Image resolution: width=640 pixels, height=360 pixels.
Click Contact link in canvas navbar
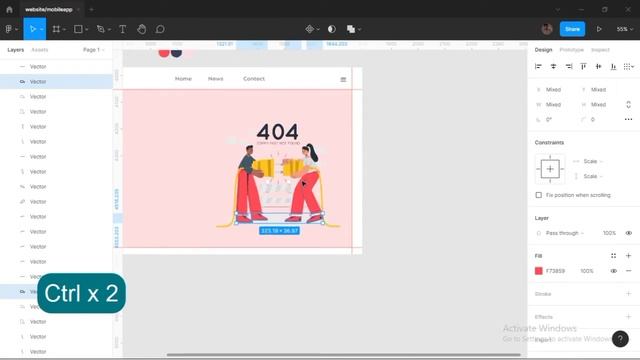254,78
